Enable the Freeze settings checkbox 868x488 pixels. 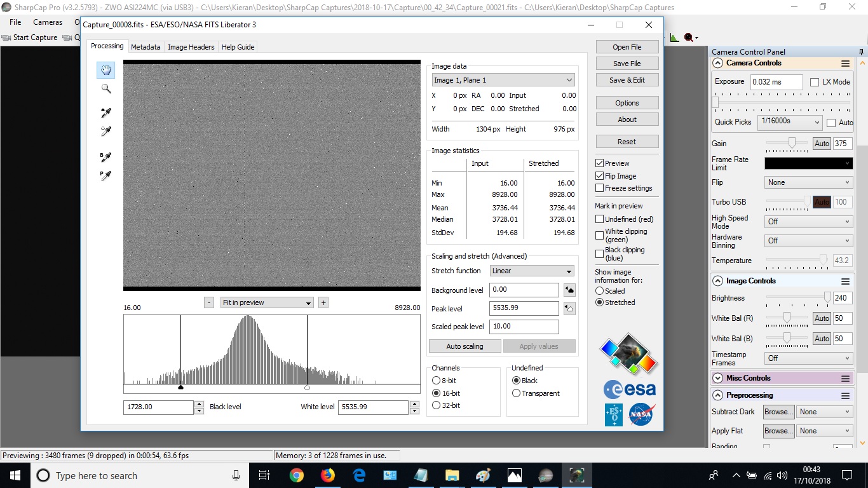click(x=599, y=188)
